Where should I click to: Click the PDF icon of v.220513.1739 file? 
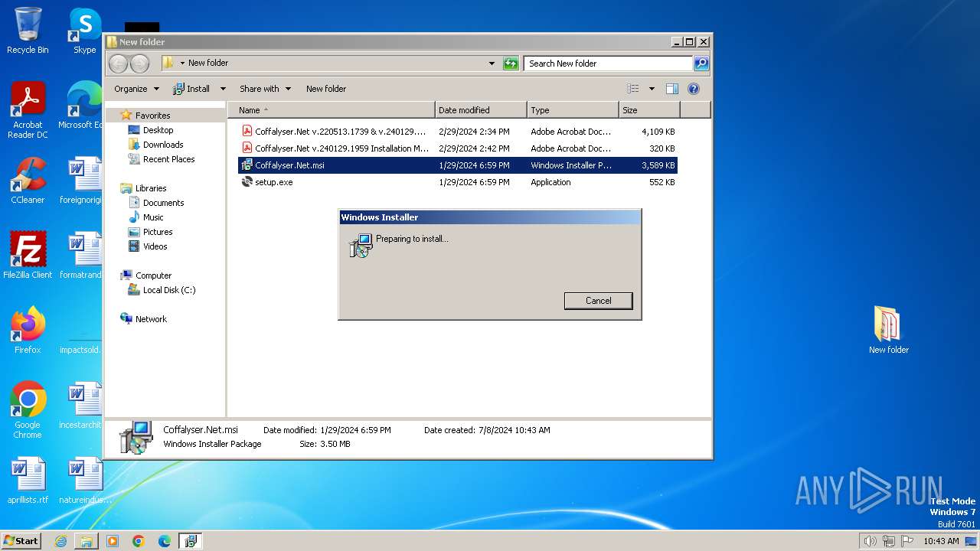[x=247, y=132]
